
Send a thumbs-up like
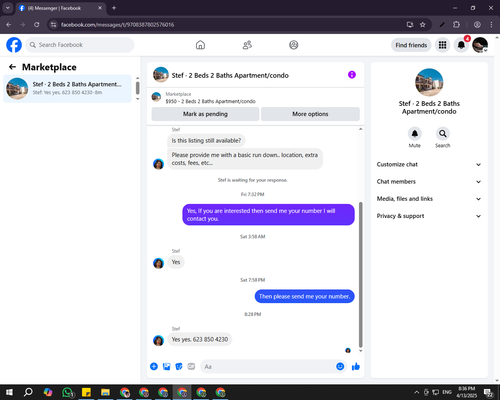(x=356, y=367)
